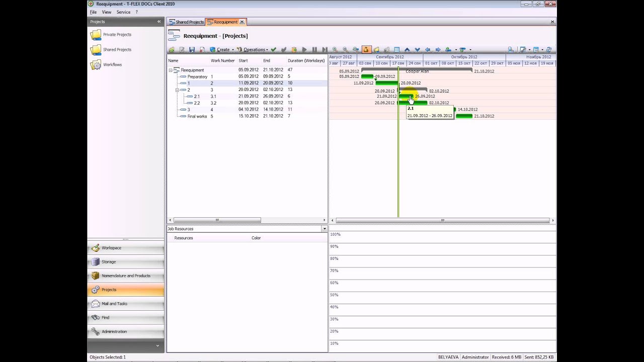Click the blue down arrow toolbar icon
The height and width of the screenshot is (362, 644).
417,50
